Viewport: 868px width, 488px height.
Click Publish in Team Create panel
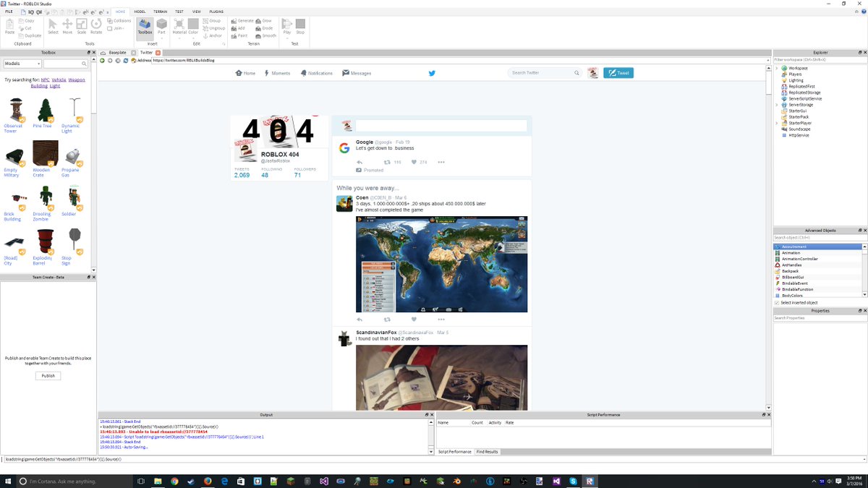(x=48, y=376)
